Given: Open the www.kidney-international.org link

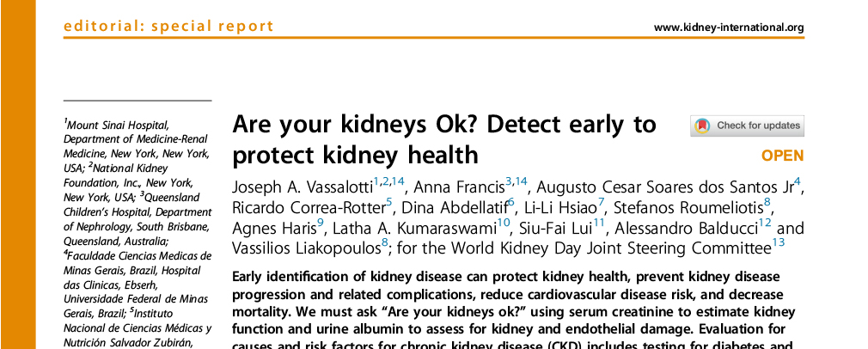Looking at the screenshot, I should (729, 28).
